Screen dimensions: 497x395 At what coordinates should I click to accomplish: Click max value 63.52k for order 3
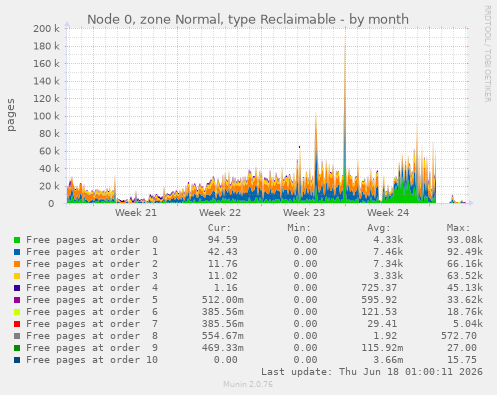pos(465,276)
